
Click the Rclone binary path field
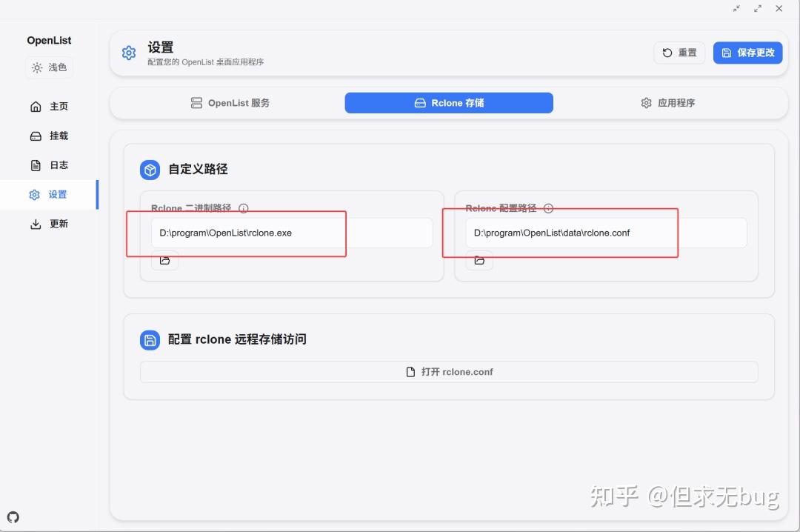click(x=292, y=233)
